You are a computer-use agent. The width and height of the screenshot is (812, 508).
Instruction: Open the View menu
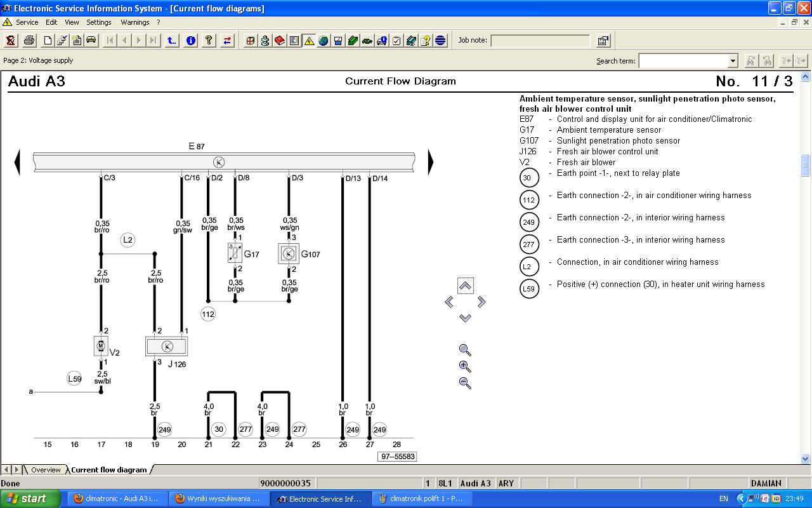(72, 22)
